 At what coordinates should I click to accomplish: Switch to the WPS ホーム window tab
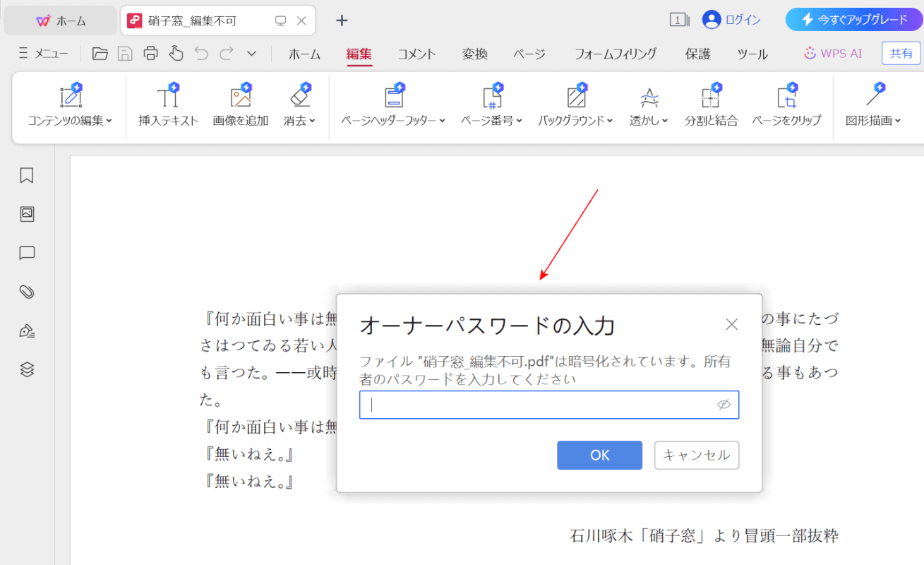click(61, 20)
